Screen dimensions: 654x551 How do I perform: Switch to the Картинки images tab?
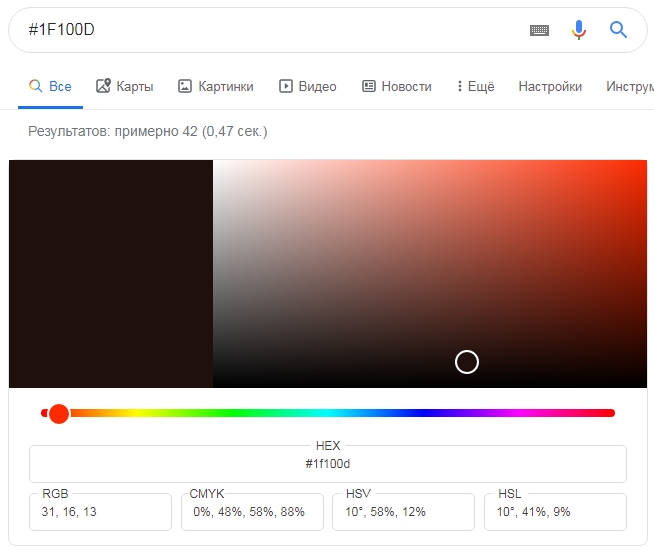[215, 86]
